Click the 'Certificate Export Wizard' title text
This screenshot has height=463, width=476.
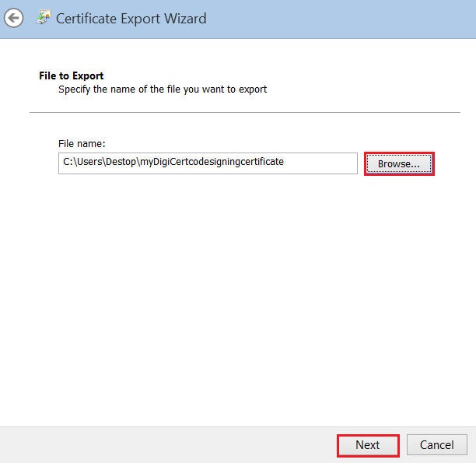click(x=131, y=18)
